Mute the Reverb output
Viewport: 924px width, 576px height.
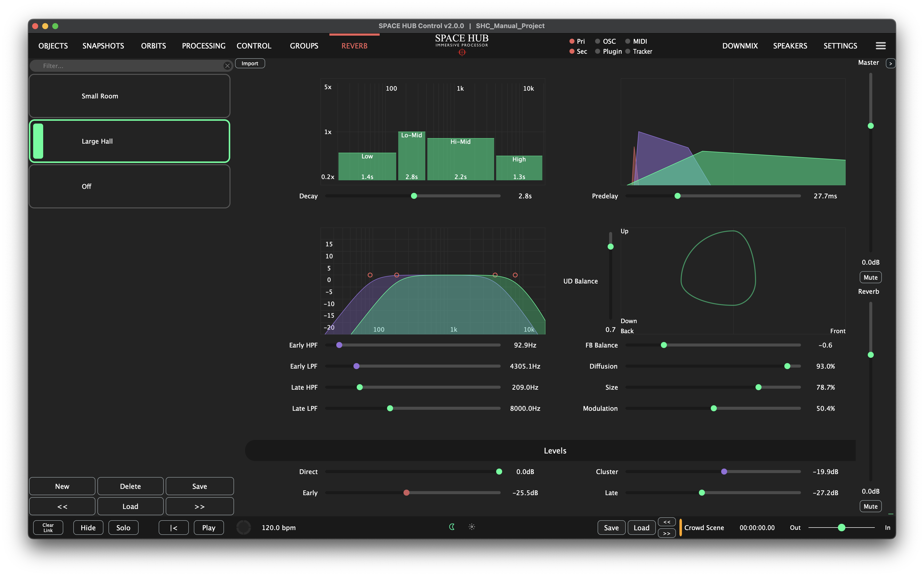870,506
